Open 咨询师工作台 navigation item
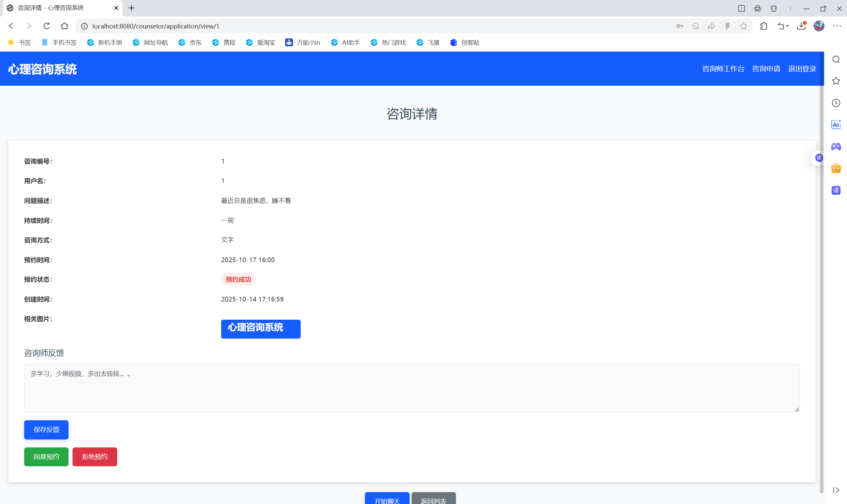 coord(723,69)
